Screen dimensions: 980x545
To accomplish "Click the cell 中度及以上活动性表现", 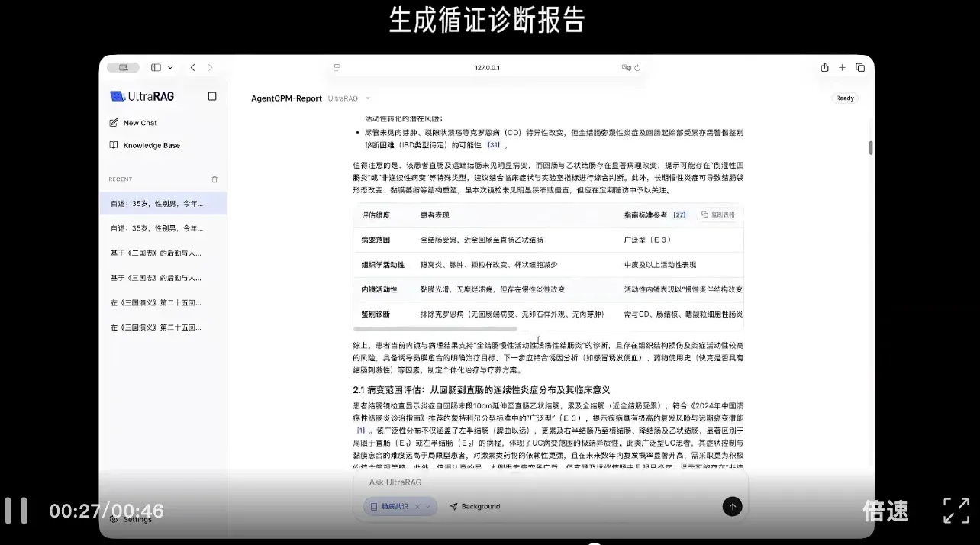I will [x=660, y=265].
